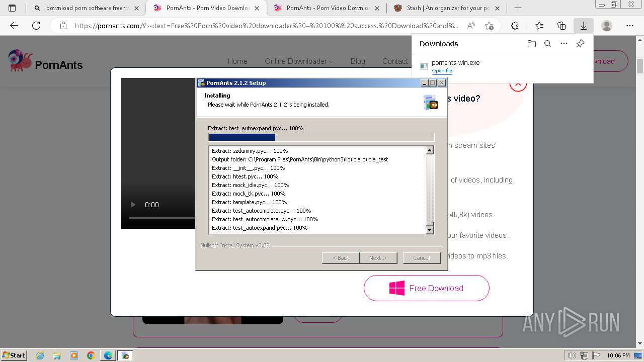Open Edge Settings and more menu

click(630, 26)
